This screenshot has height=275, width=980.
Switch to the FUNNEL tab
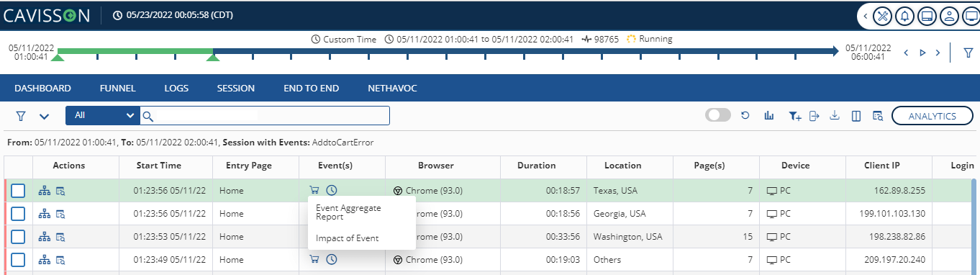click(118, 89)
